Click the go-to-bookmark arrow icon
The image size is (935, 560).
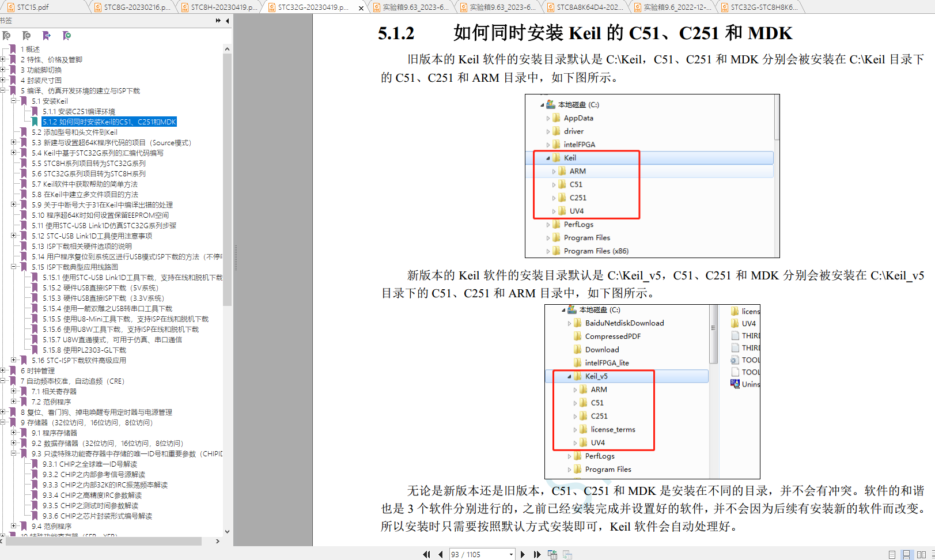point(47,36)
